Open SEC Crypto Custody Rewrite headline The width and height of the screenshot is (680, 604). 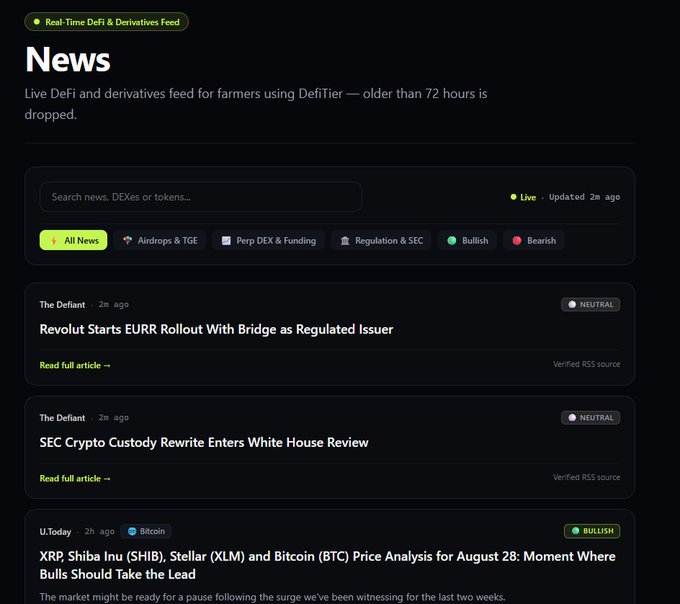click(204, 442)
